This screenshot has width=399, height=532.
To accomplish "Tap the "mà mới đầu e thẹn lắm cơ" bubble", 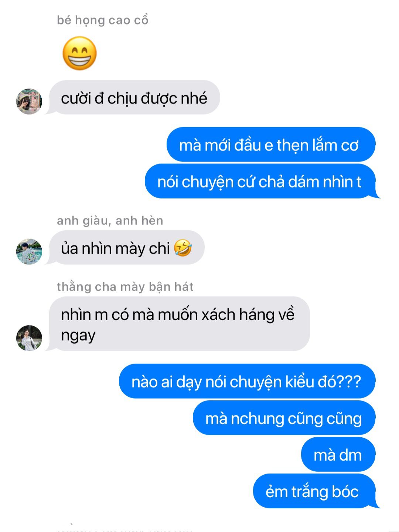I will [271, 145].
